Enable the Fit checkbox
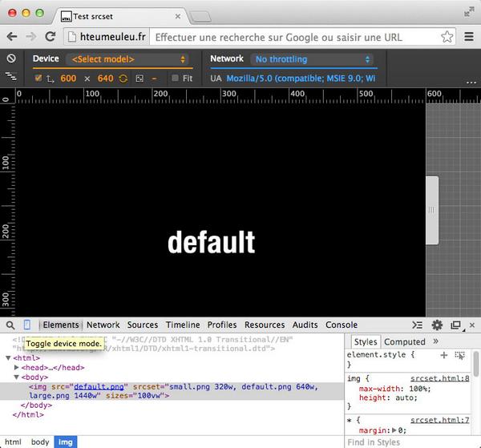This screenshot has height=448, width=481. (176, 79)
